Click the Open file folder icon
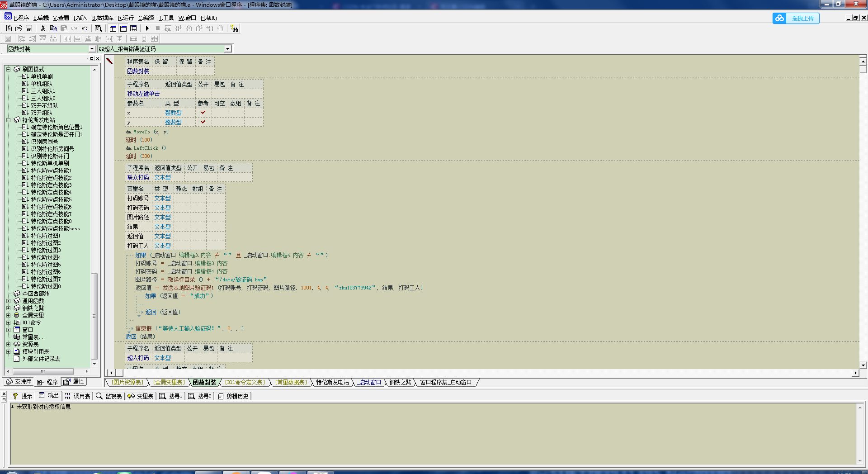 coord(19,28)
